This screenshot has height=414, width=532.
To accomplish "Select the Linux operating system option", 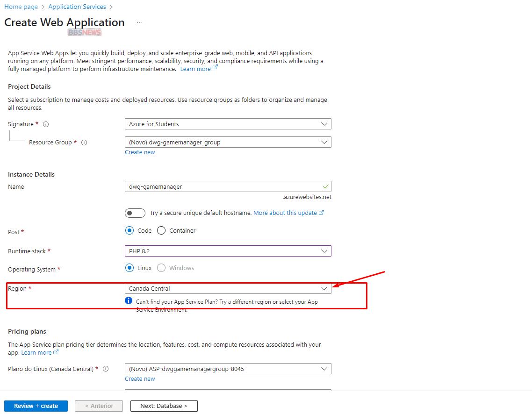I will click(129, 268).
